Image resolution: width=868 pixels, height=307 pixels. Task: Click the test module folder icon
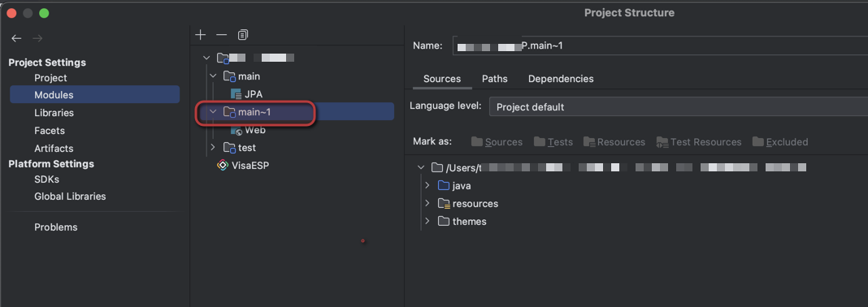(x=229, y=148)
